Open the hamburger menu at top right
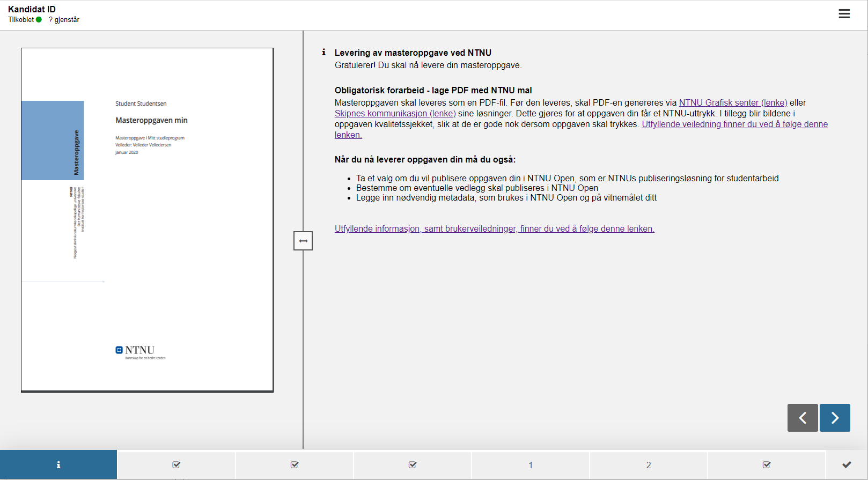This screenshot has width=868, height=480. tap(844, 14)
